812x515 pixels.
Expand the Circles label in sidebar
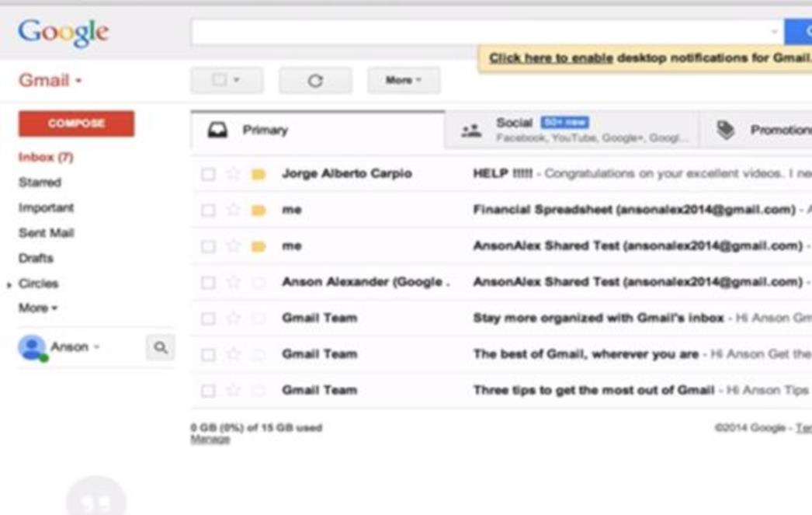point(9,284)
